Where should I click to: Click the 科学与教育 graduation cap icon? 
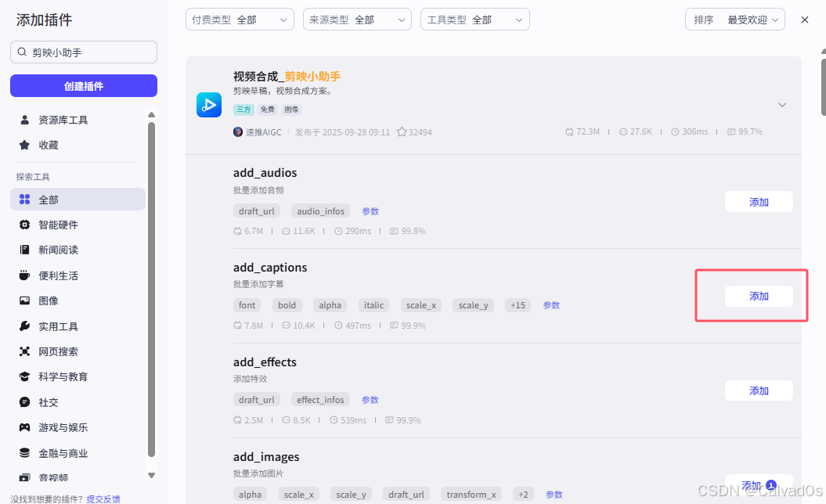[24, 376]
